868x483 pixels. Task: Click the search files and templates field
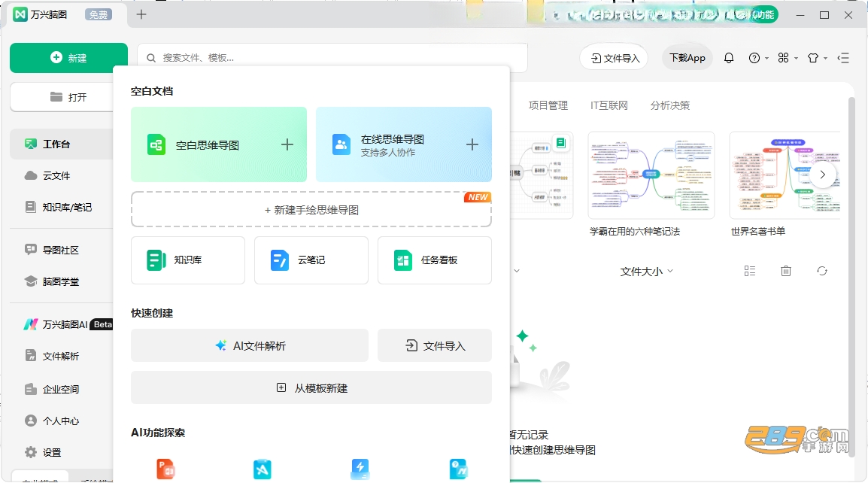coord(332,58)
